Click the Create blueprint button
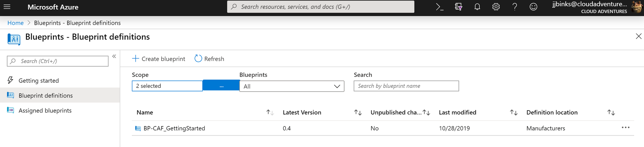Viewport: 644px width, 147px height. click(159, 59)
